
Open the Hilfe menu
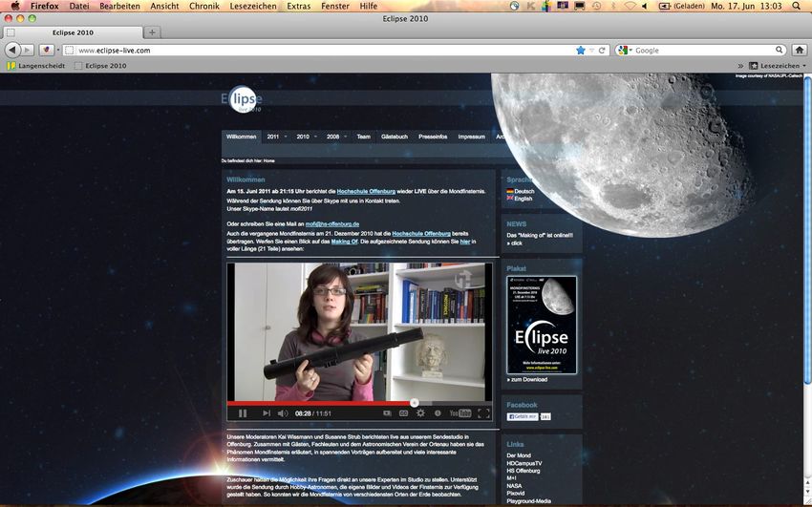tap(368, 7)
